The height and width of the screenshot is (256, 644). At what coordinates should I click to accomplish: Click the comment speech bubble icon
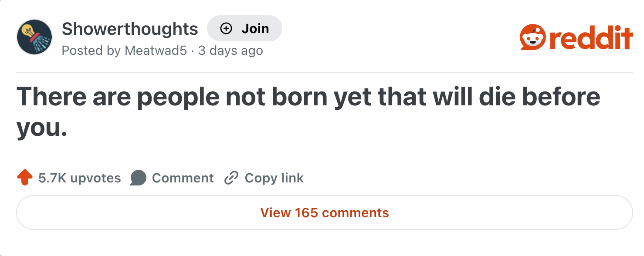138,178
